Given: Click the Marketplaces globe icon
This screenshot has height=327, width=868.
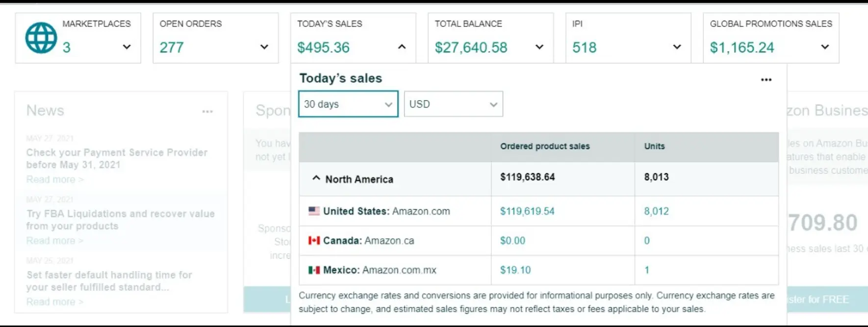Looking at the screenshot, I should (x=41, y=38).
